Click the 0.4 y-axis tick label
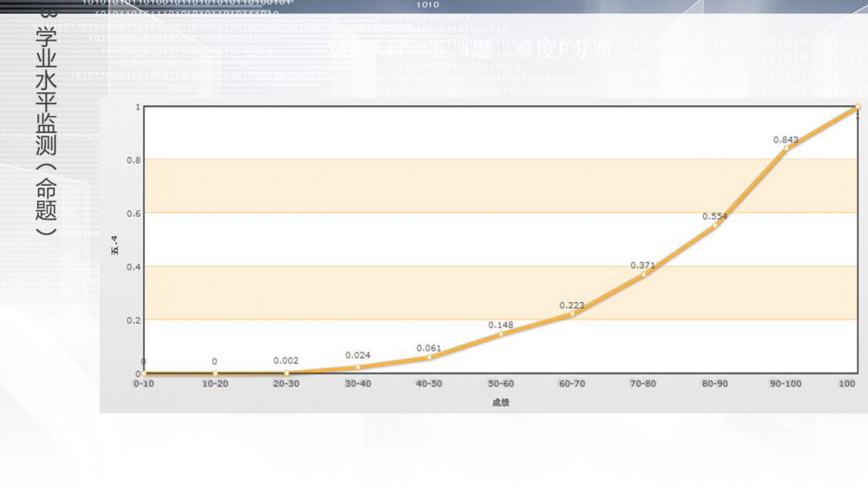 click(132, 267)
